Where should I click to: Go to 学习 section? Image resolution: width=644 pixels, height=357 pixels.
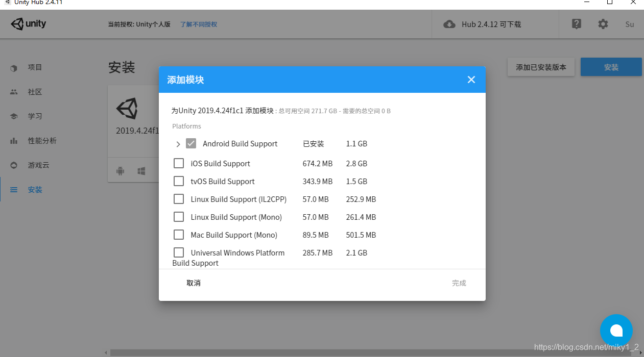(x=35, y=116)
